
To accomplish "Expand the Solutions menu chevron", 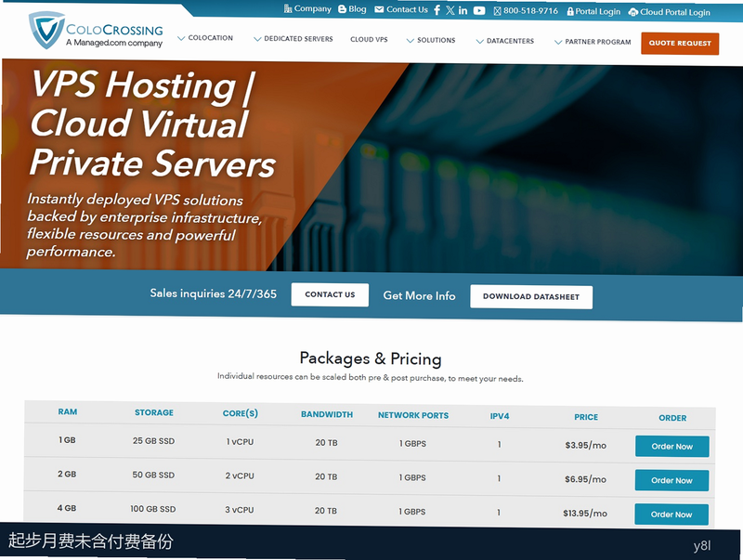I will click(x=411, y=40).
